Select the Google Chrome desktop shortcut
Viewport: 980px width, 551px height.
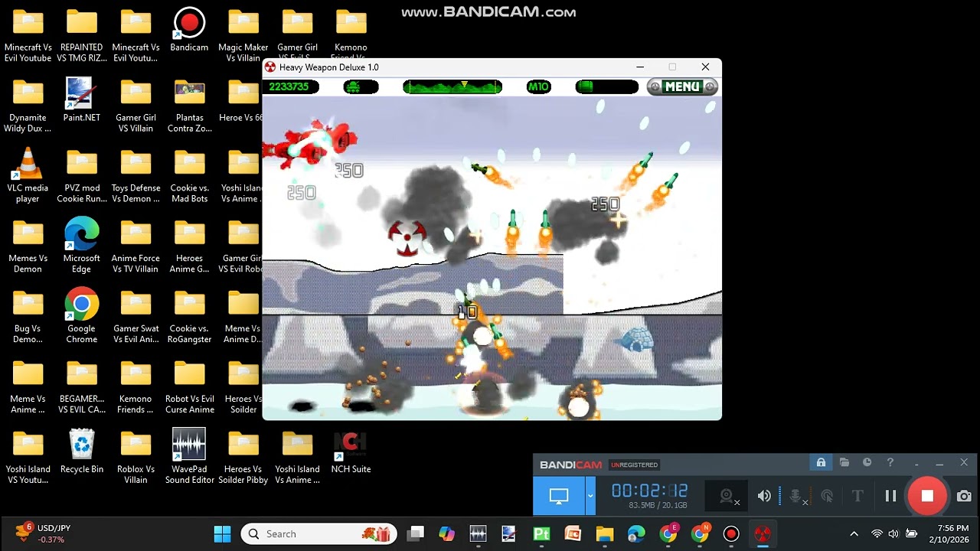[x=81, y=316]
